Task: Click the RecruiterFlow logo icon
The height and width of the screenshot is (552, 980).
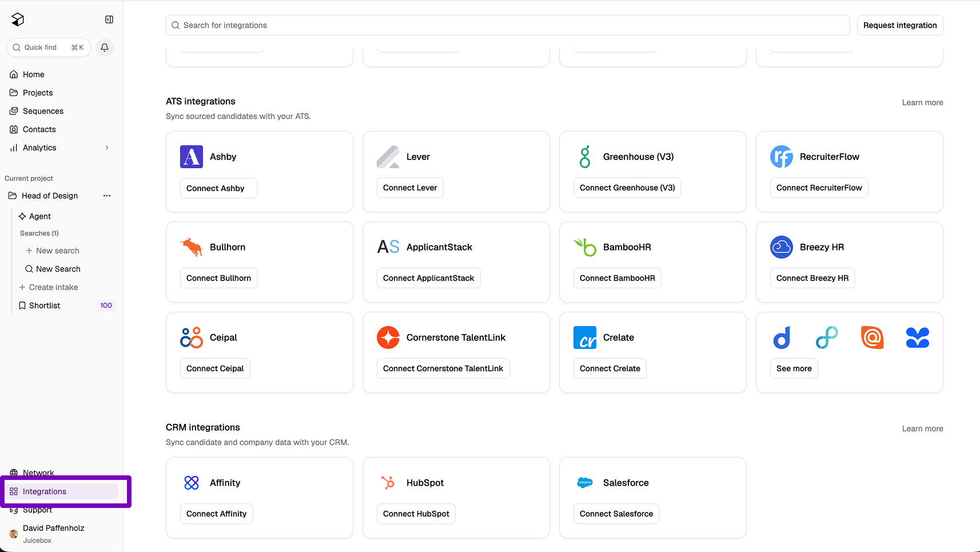Action: (782, 157)
